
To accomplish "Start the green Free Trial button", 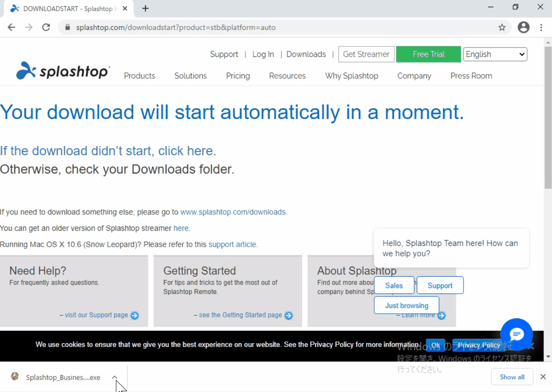I will 429,54.
